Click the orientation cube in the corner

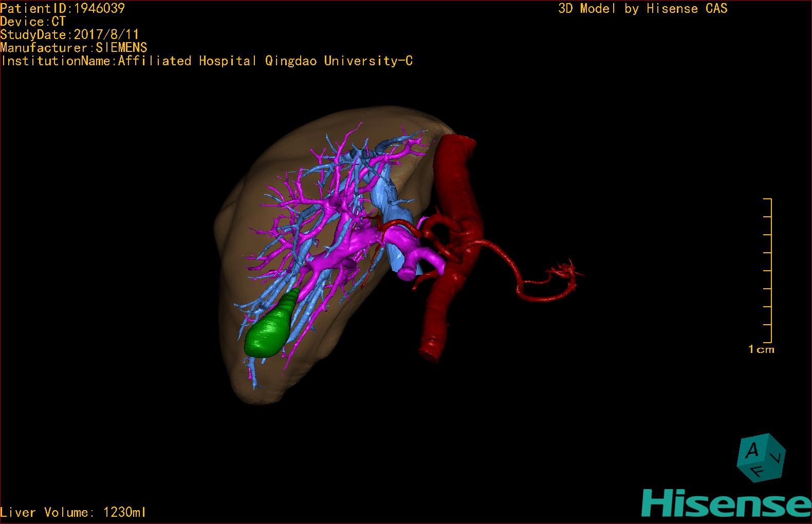click(x=761, y=458)
